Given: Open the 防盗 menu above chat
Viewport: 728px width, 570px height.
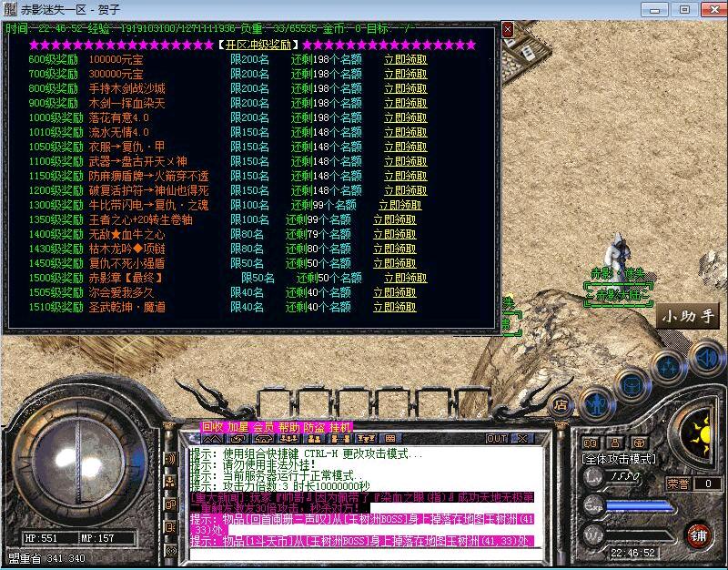Looking at the screenshot, I should 315,427.
